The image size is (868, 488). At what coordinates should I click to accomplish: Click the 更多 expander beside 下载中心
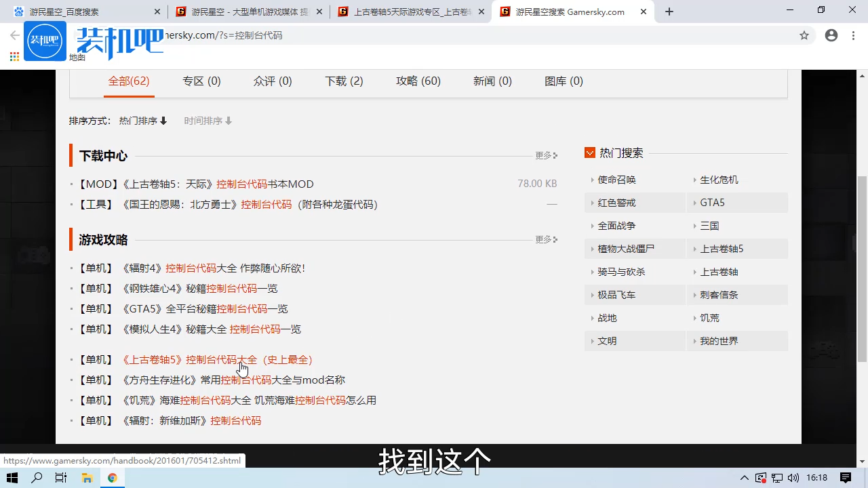tap(545, 155)
